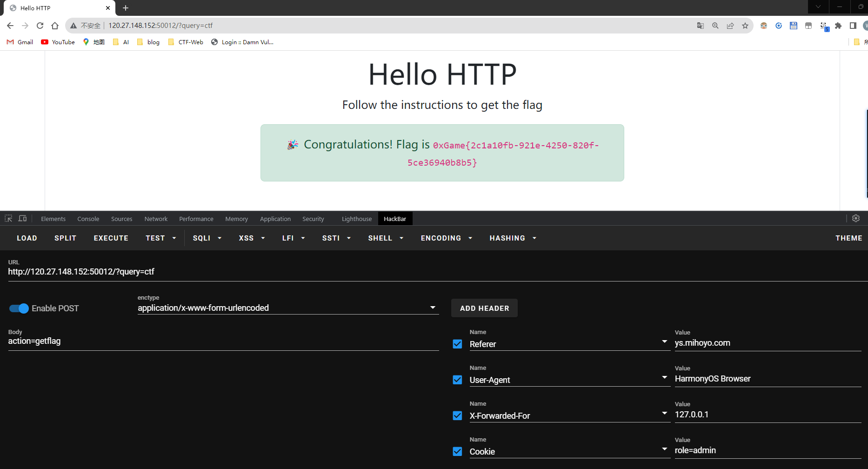Go back to the previous page
Viewport: 868px width, 469px height.
coord(10,26)
